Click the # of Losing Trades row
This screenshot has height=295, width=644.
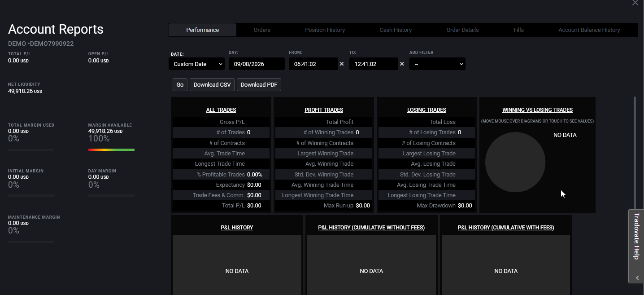pos(426,132)
